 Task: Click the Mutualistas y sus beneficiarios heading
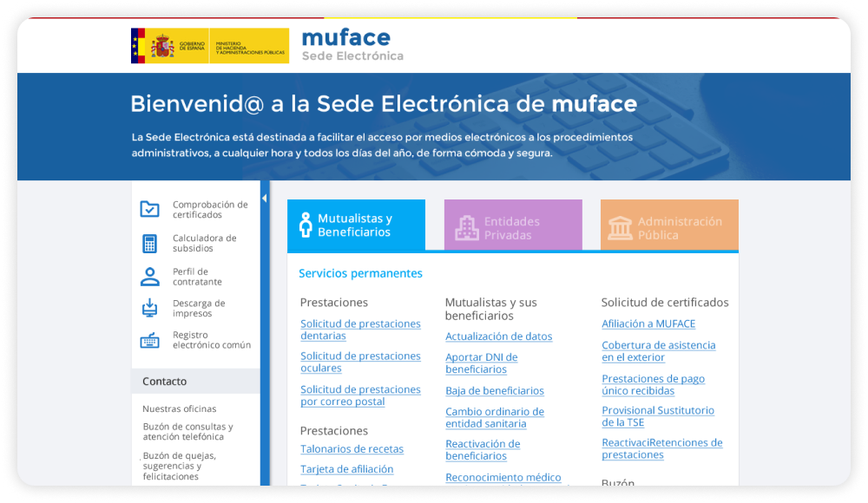[x=491, y=310]
